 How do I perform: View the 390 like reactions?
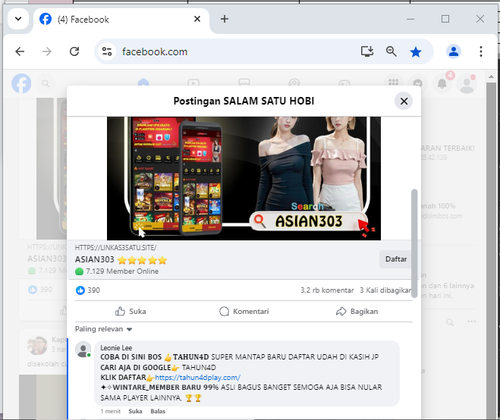pos(88,290)
